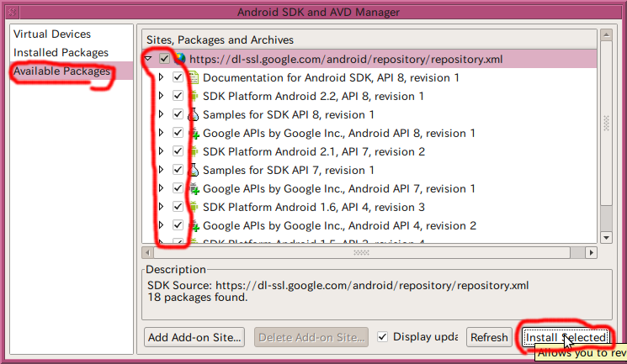The image size is (627, 364).
Task: Click the vertical scrollbar up arrow
Action: point(606,34)
